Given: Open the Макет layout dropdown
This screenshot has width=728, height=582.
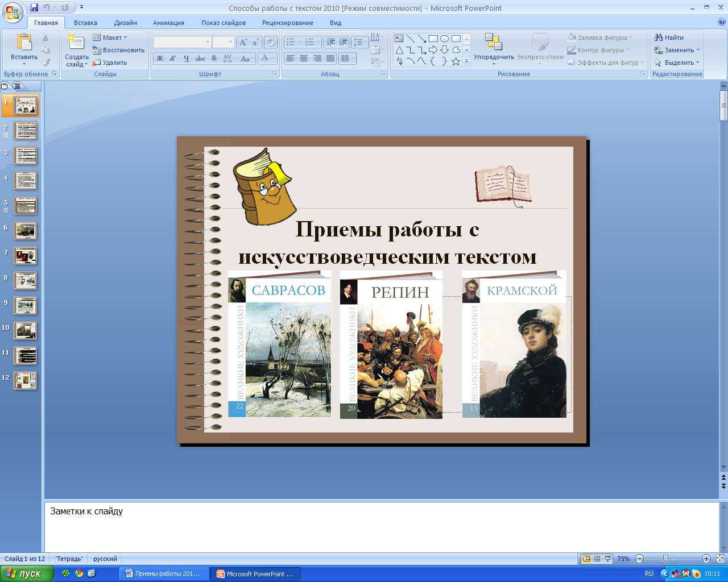Looking at the screenshot, I should coord(110,38).
